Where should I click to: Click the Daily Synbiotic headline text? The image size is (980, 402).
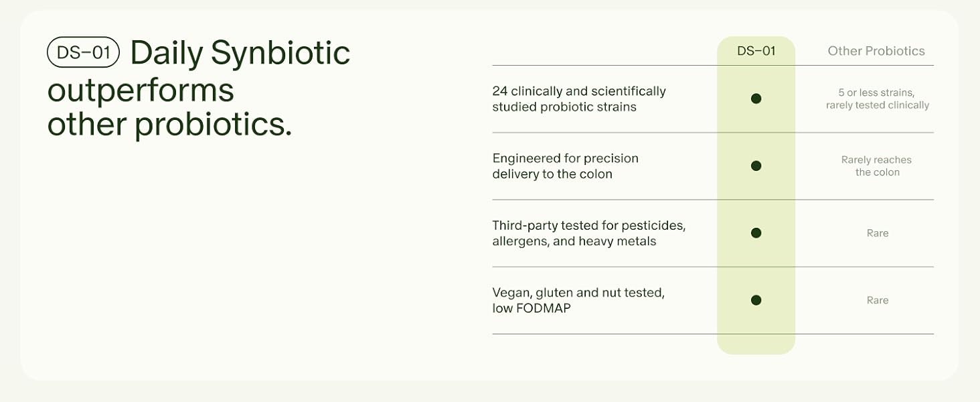(x=240, y=53)
